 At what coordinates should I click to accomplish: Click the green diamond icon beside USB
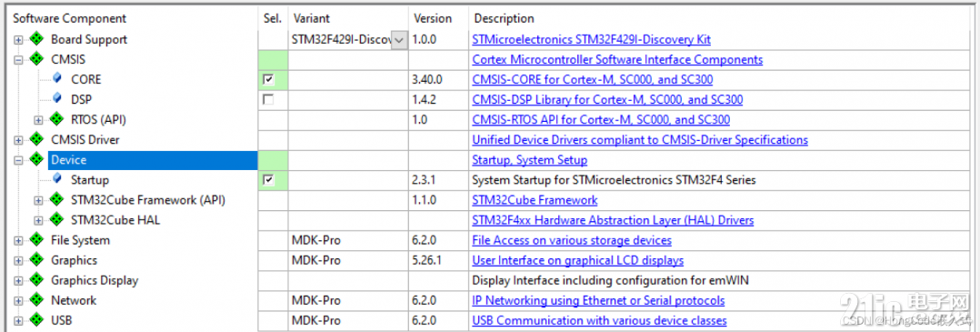click(x=37, y=320)
